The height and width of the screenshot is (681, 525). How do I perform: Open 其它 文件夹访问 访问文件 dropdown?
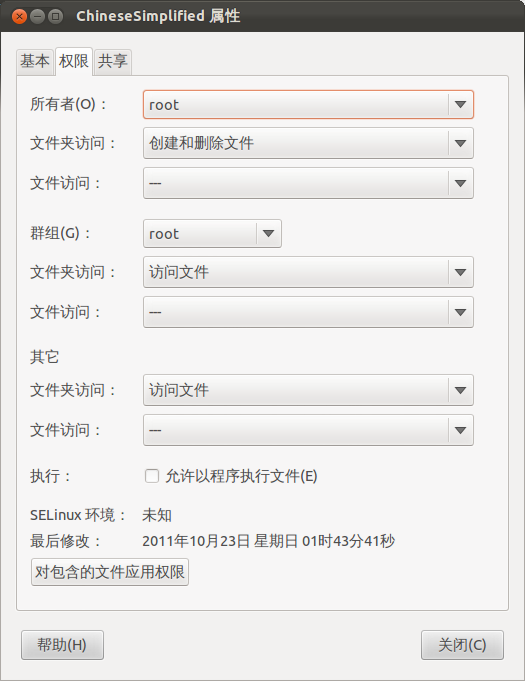tap(308, 390)
